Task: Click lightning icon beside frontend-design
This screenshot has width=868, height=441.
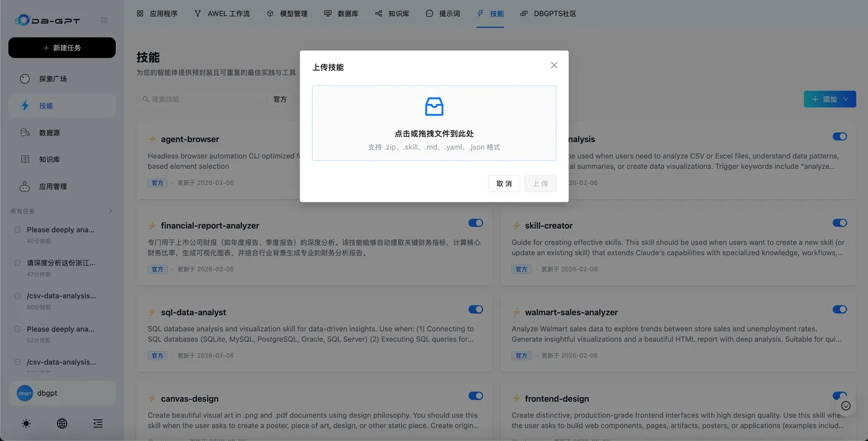Action: (516, 399)
